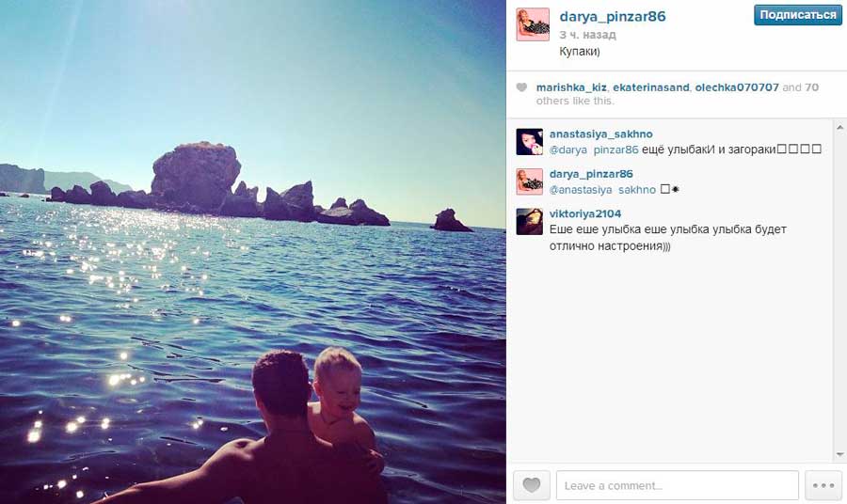Click the Подписаться follow button
847x504 pixels.
click(798, 15)
